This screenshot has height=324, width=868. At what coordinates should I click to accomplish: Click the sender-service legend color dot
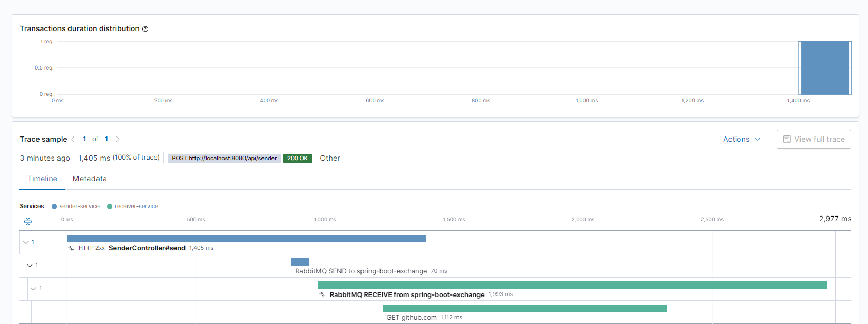54,207
